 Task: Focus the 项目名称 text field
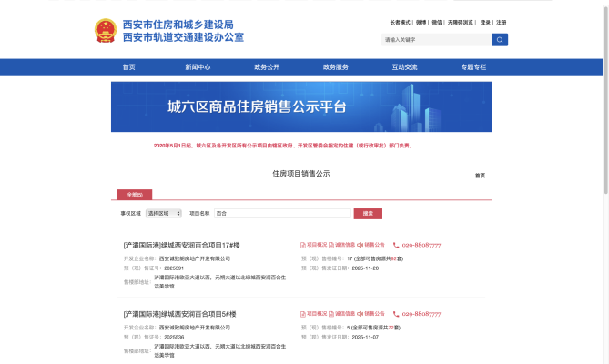[283, 213]
